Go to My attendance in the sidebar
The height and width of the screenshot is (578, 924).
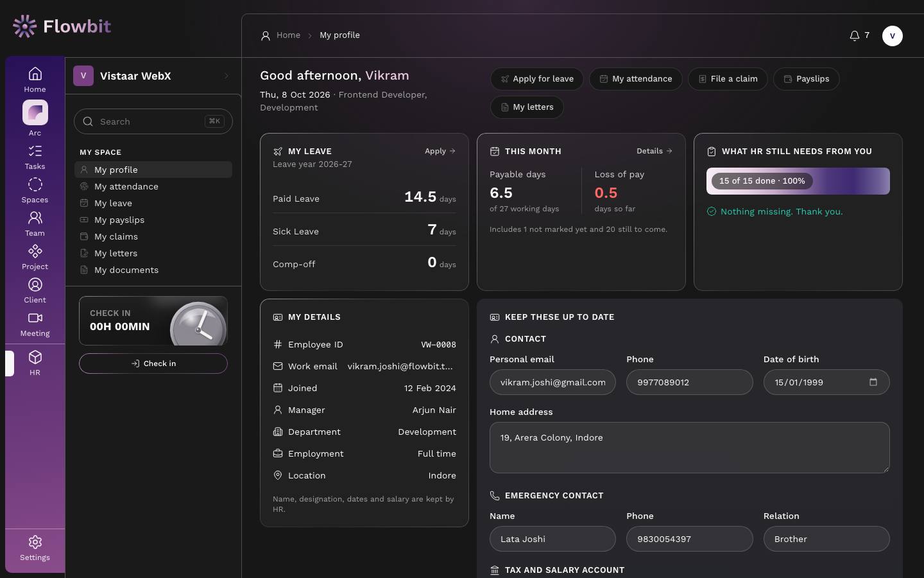[x=153, y=186]
